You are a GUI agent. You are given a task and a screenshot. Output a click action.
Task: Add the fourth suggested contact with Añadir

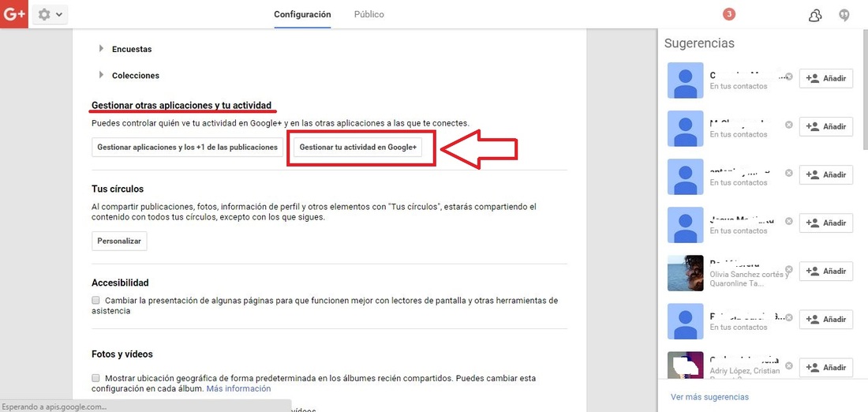pos(826,223)
